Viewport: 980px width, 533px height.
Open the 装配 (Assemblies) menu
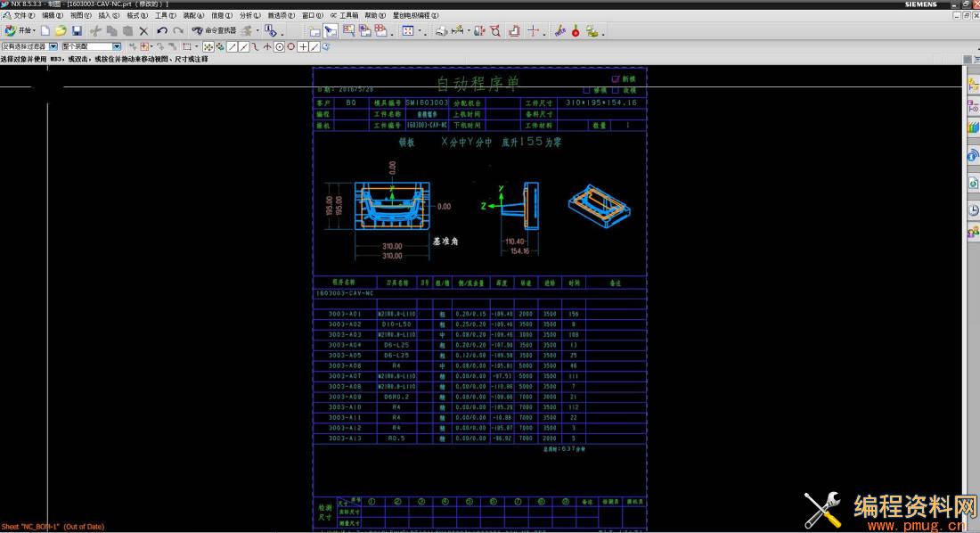tap(193, 15)
